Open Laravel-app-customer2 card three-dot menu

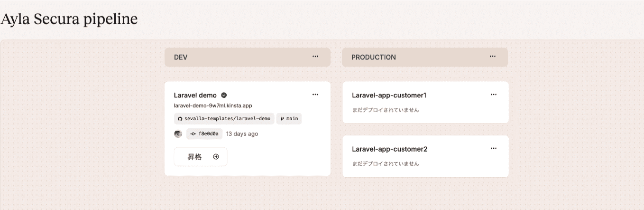pos(494,148)
